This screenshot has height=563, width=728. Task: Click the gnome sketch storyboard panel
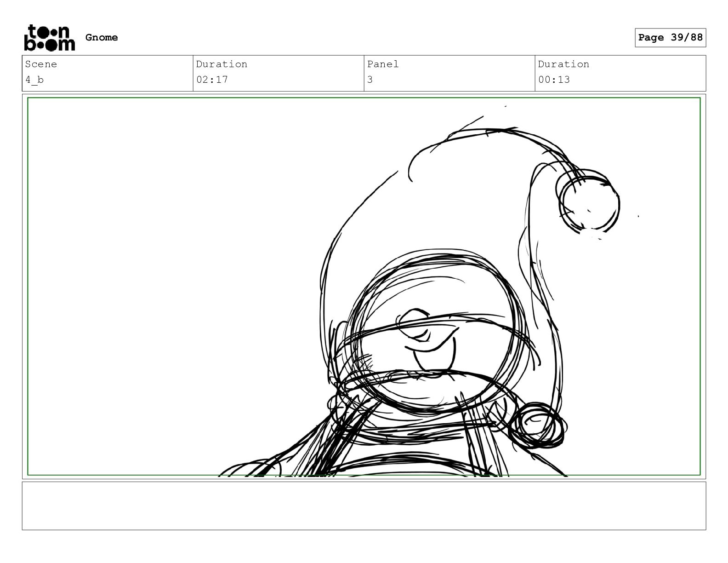[x=364, y=287]
